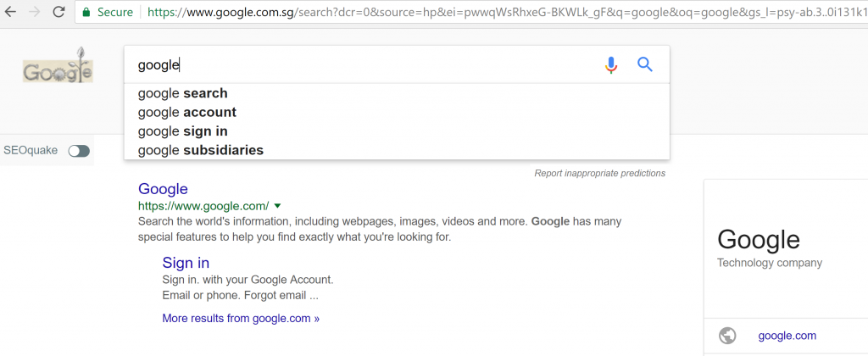Click the browser address bar URL
This screenshot has height=356, width=868.
pyautogui.click(x=507, y=12)
